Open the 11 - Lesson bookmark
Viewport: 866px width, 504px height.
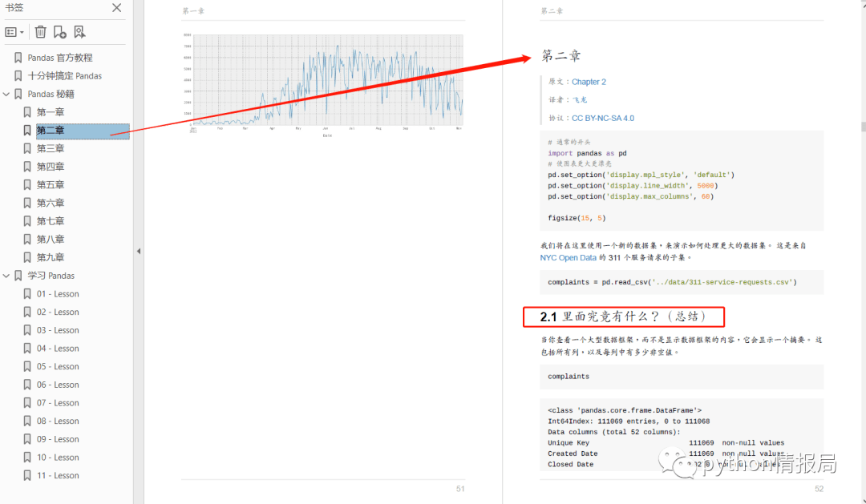[58, 475]
